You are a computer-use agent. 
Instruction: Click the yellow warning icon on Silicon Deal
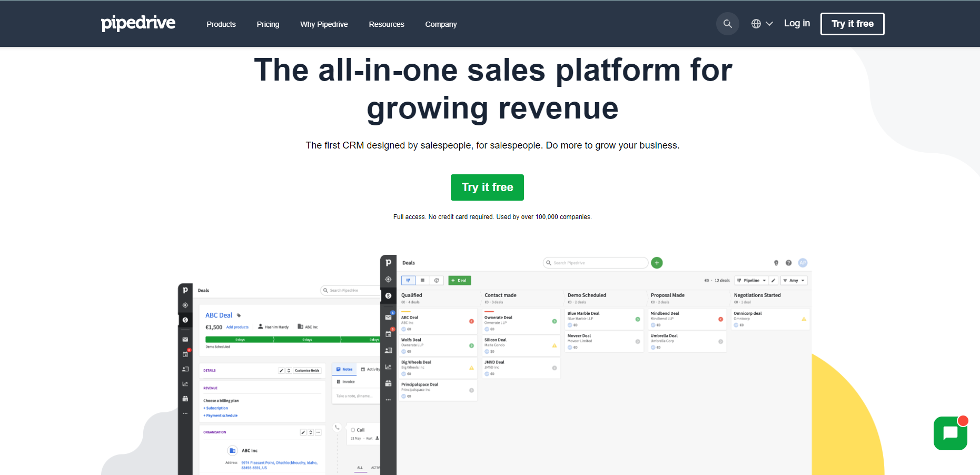(555, 345)
